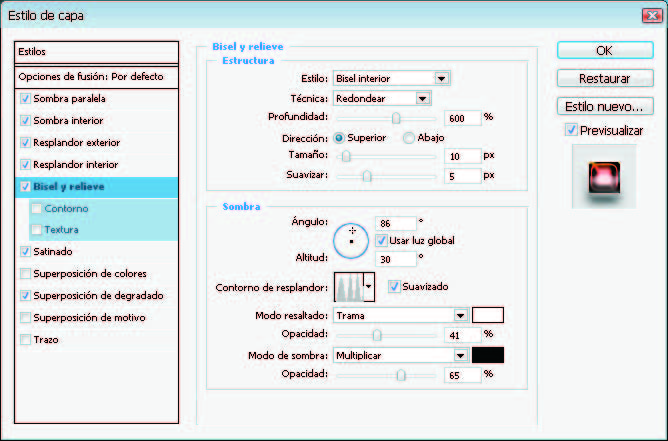This screenshot has width=668, height=441.
Task: Click the black shadow color swatch
Action: 488,355
